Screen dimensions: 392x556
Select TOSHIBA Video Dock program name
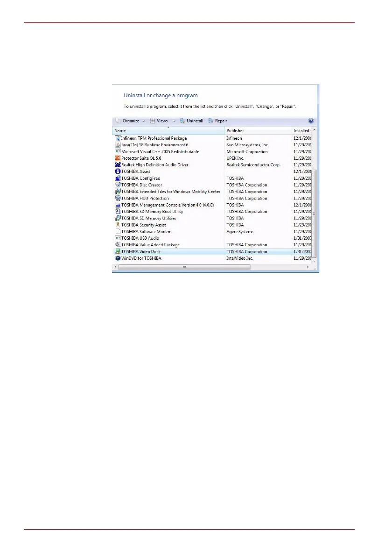click(141, 252)
